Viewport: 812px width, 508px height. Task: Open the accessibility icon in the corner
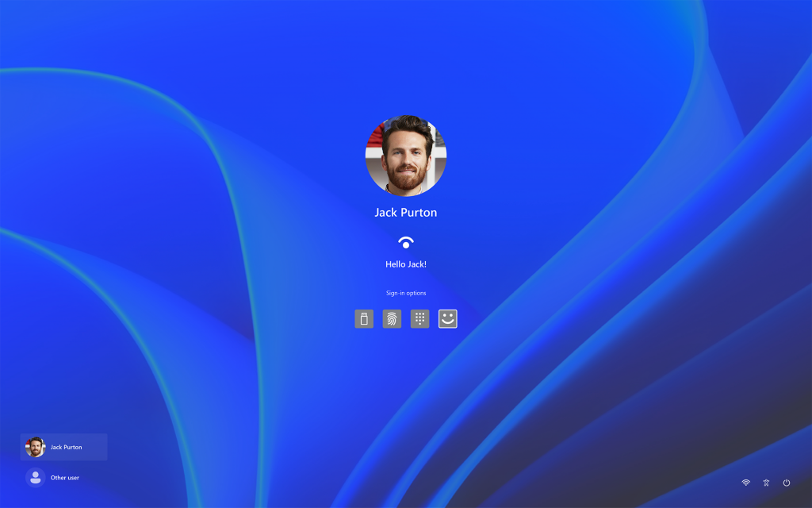(x=766, y=483)
